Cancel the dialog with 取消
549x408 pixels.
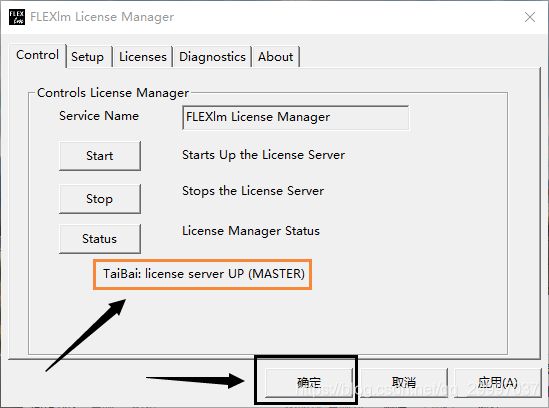click(x=404, y=382)
